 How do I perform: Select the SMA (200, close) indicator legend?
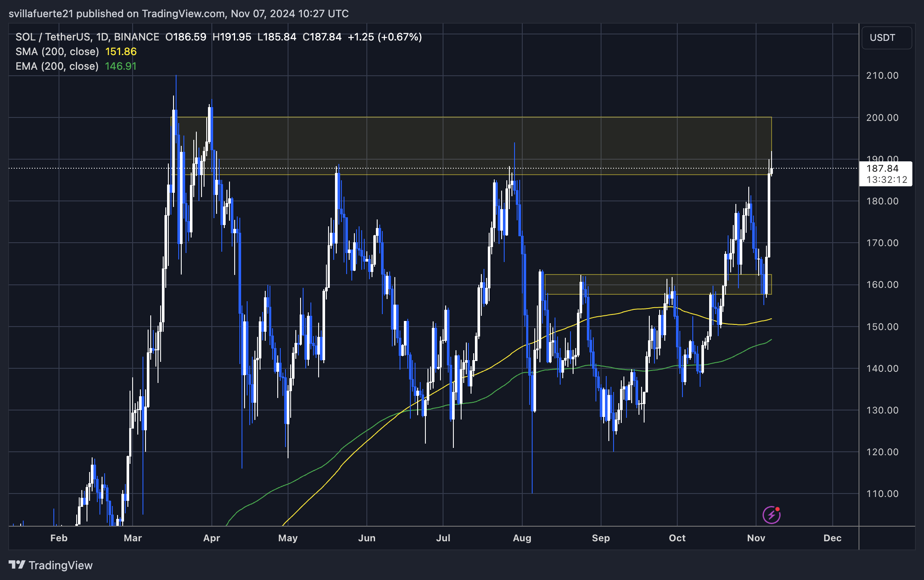coord(57,52)
